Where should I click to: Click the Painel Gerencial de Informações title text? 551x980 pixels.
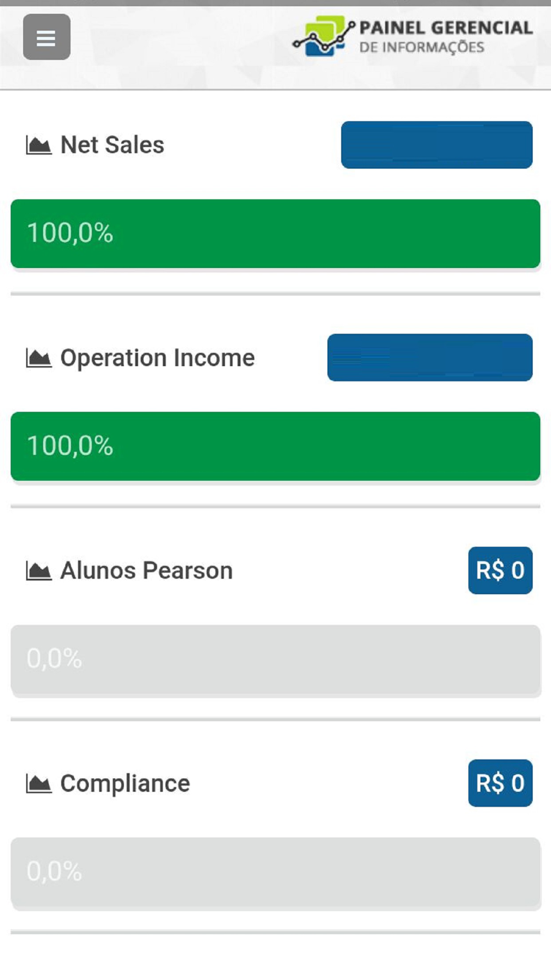pyautogui.click(x=446, y=37)
